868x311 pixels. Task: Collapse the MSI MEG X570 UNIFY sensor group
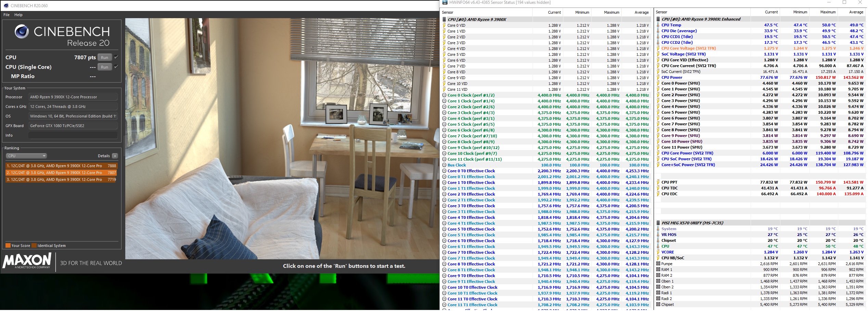[x=658, y=223]
